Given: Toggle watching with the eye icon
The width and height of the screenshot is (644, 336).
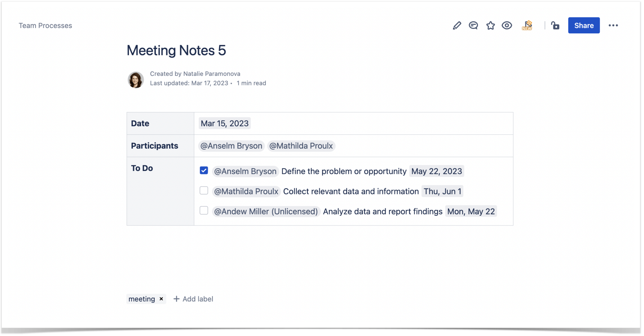Looking at the screenshot, I should (507, 25).
